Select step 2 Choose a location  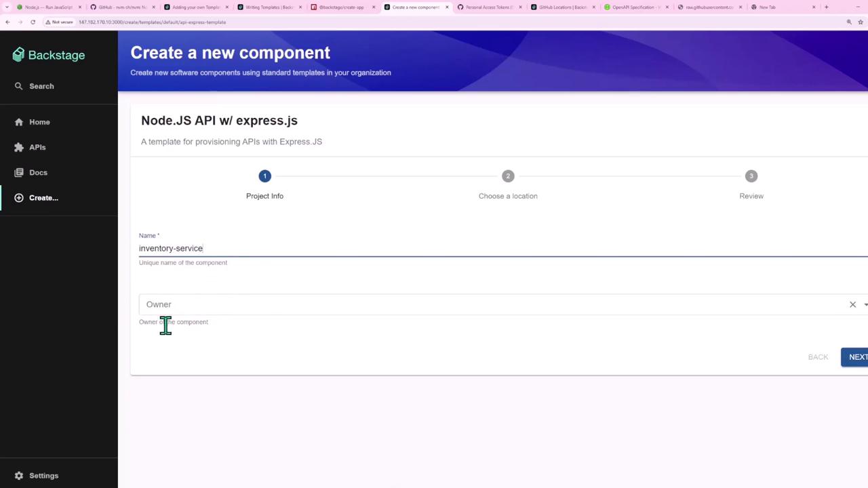[x=508, y=185]
